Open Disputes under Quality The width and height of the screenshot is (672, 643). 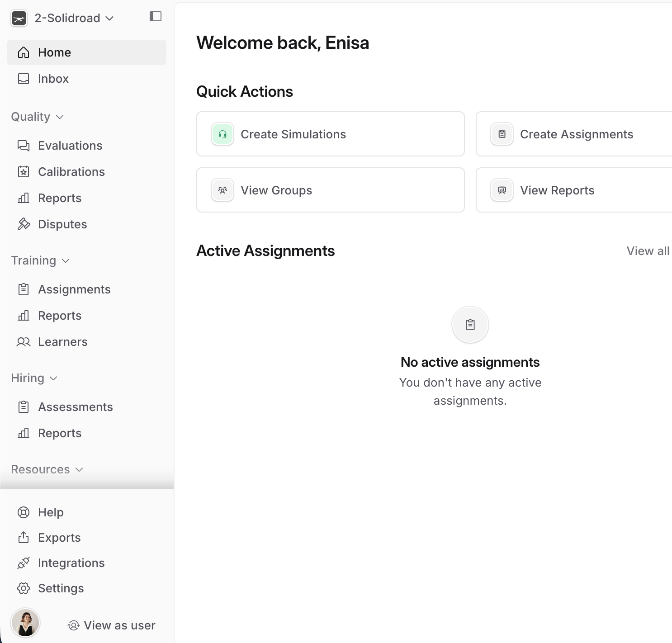click(87, 224)
